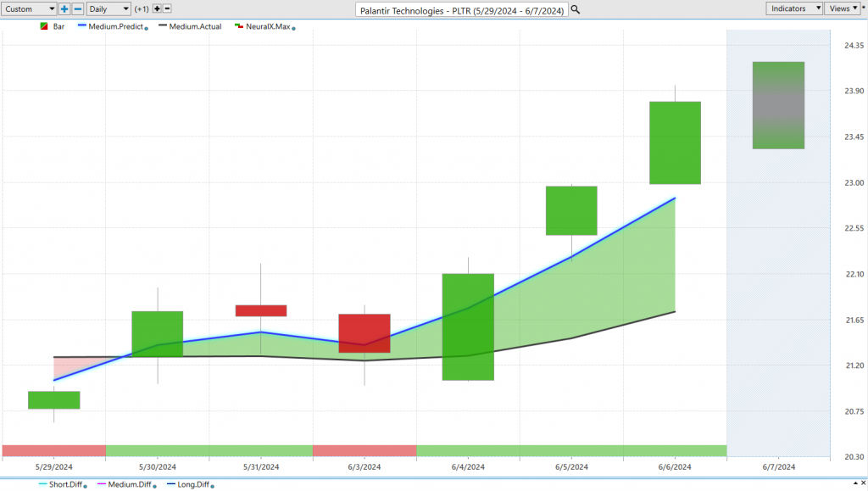Viewport: 868px width, 491px height.
Task: Click the 20.30 price axis label
Action: pyautogui.click(x=854, y=457)
